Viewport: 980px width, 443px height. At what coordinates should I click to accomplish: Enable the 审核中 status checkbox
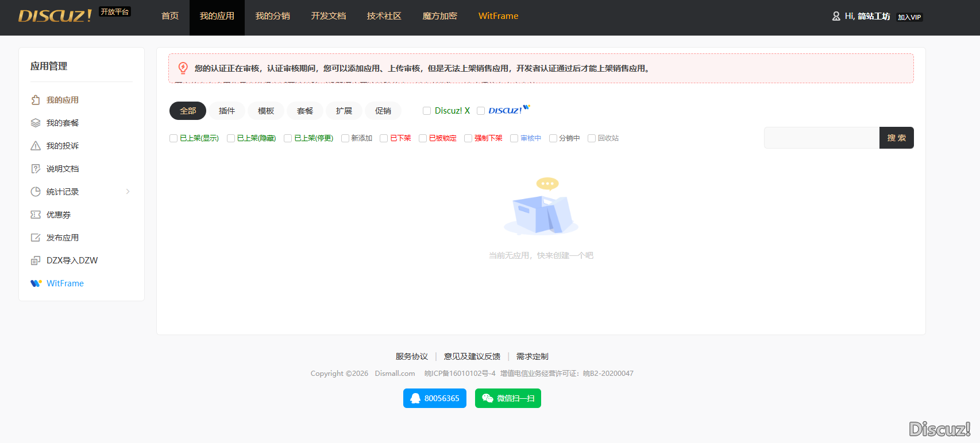[x=514, y=138]
